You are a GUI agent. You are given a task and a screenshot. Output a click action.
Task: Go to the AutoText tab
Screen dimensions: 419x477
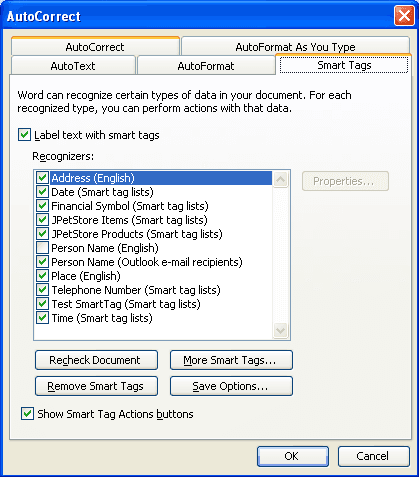coord(73,66)
